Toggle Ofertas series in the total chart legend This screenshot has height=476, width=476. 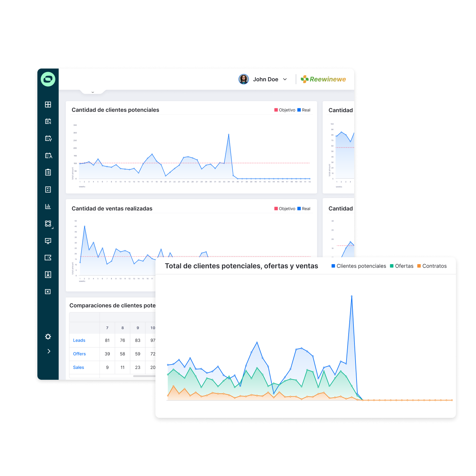click(x=402, y=266)
